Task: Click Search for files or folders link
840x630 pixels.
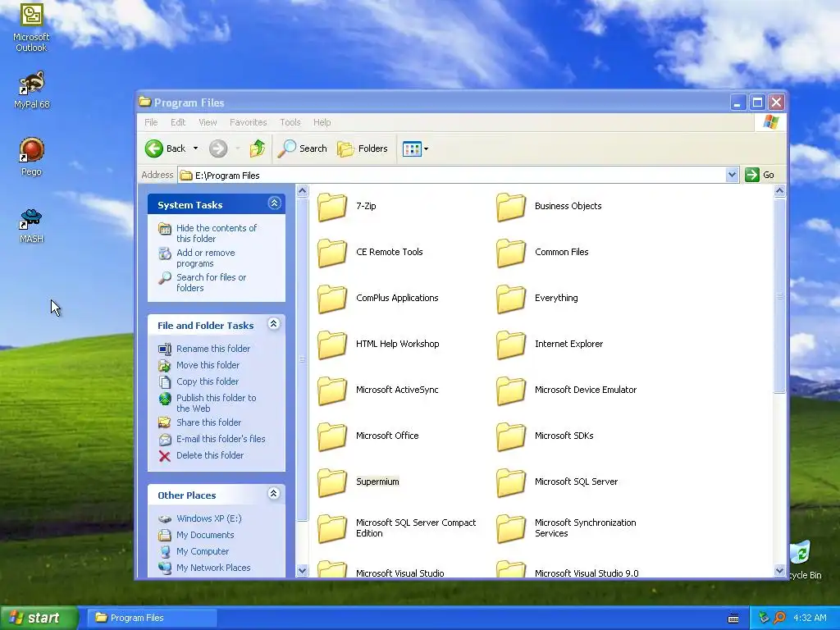Action: 211,282
